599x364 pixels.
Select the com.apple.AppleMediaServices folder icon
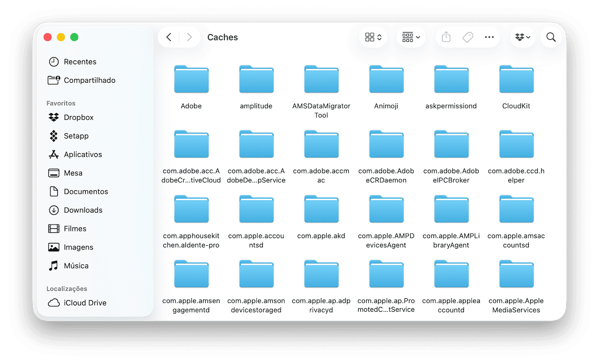pyautogui.click(x=516, y=274)
